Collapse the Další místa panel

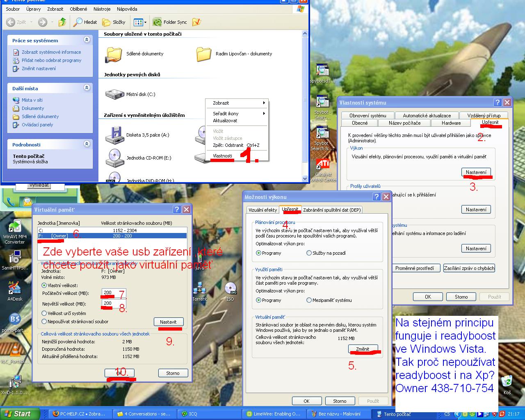(x=87, y=88)
